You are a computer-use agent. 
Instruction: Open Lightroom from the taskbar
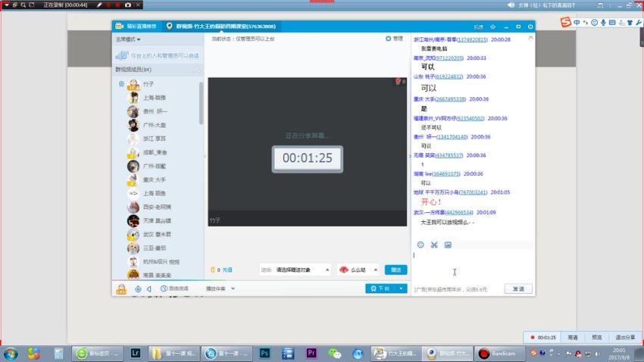coord(136,353)
